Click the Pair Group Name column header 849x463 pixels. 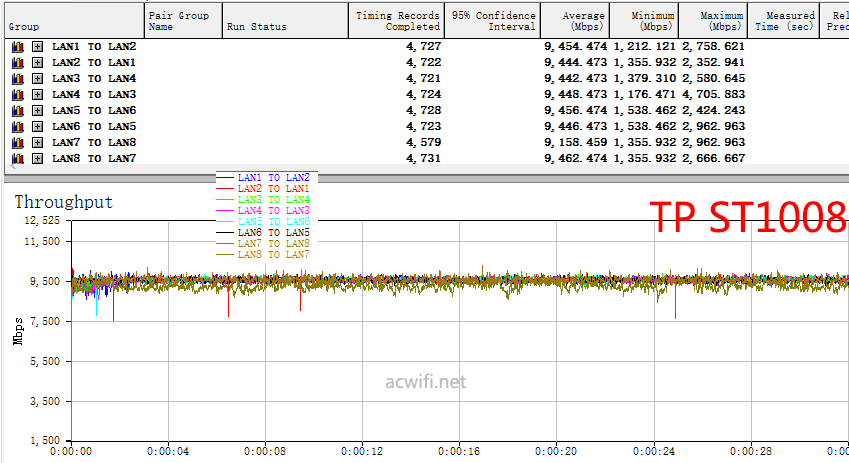coord(184,21)
